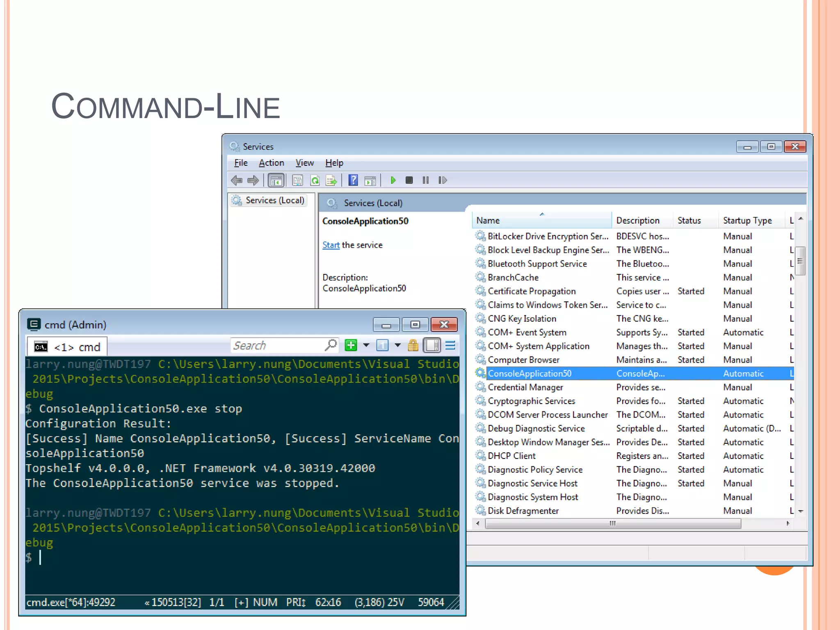
Task: Select DCOM Server Process Launcher row
Action: pyautogui.click(x=634, y=415)
